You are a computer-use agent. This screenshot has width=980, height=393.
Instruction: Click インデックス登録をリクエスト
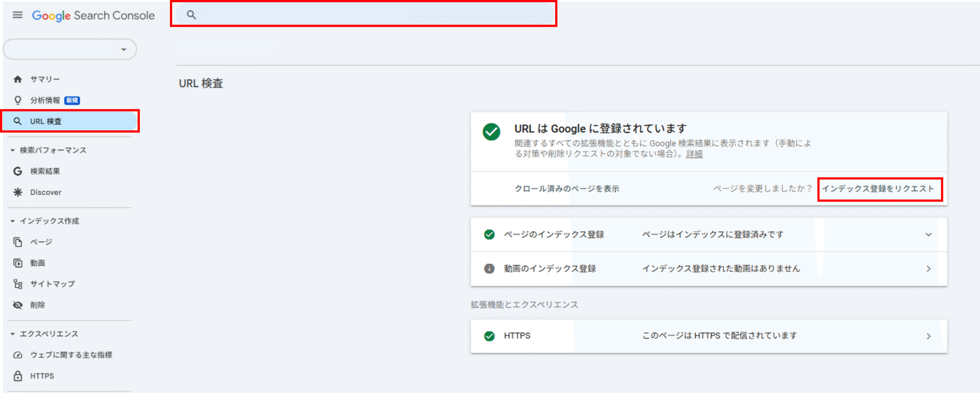pyautogui.click(x=878, y=188)
